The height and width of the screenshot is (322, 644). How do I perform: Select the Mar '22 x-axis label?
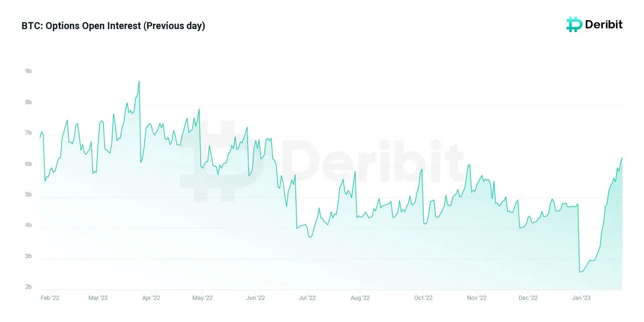click(x=98, y=298)
